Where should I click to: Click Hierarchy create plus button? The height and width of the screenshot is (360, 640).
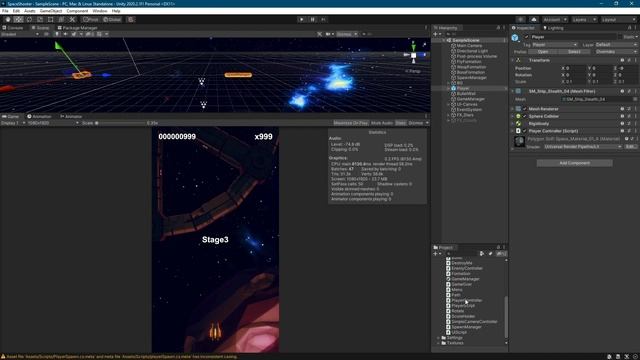click(436, 34)
